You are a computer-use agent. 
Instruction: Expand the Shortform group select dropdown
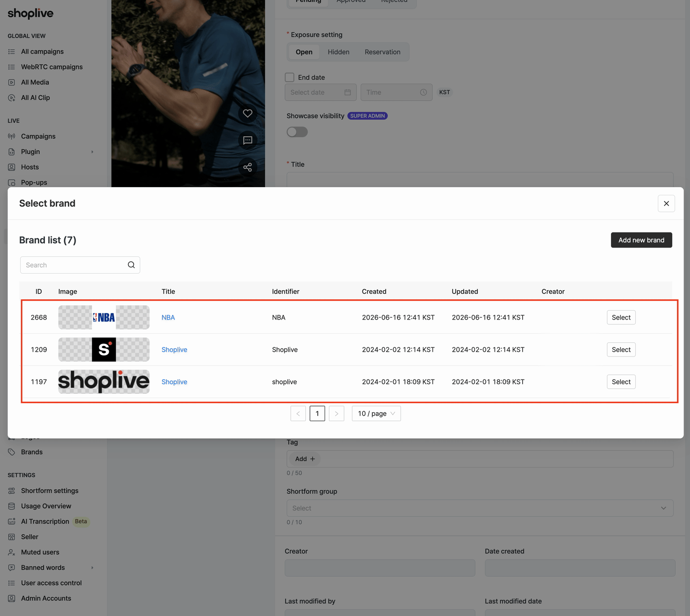480,508
